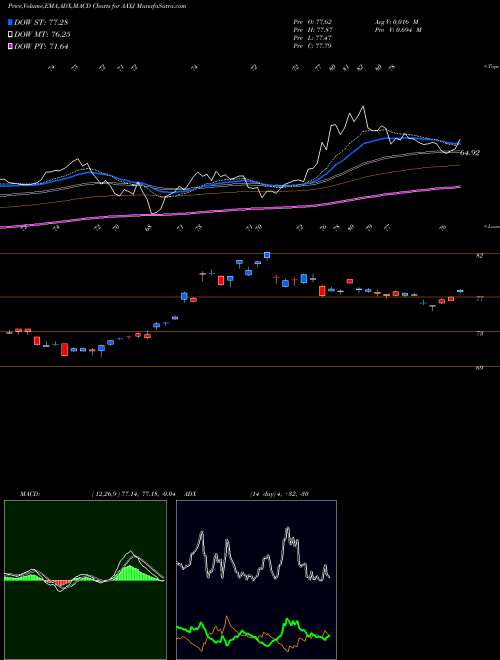This screenshot has height=660, width=500.
Task: Click the 77 price axis label
Action: click(x=480, y=299)
